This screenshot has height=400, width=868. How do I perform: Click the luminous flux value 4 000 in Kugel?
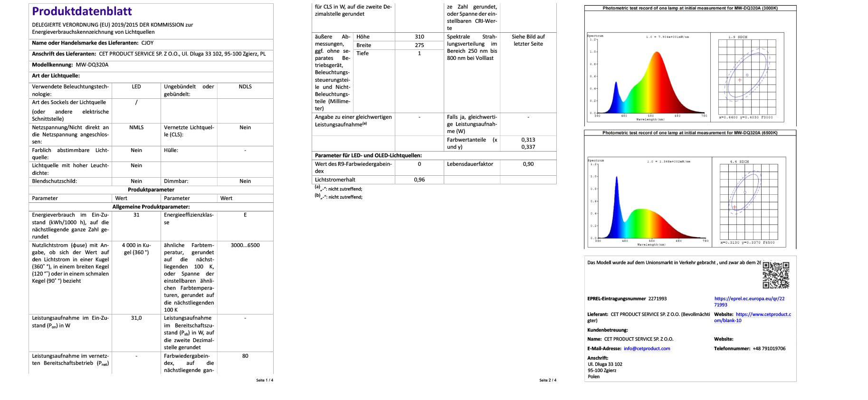(x=136, y=249)
